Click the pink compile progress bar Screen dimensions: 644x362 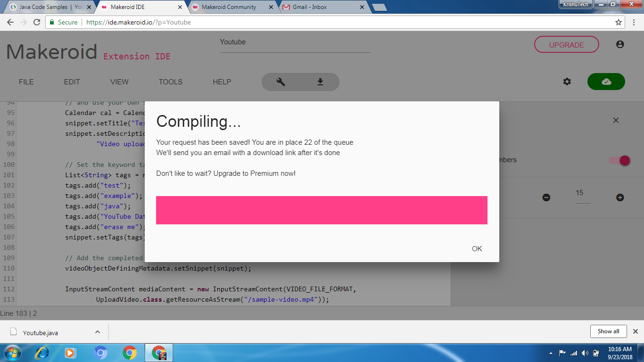(x=322, y=210)
